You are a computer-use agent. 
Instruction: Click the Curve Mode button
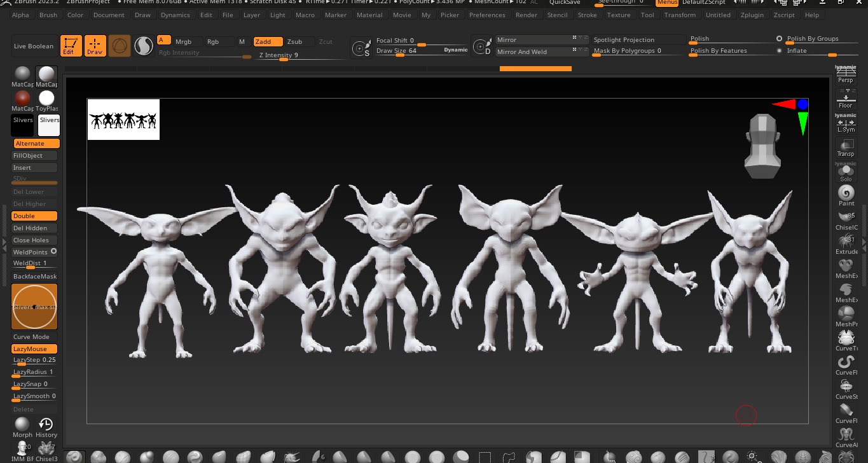coord(35,337)
